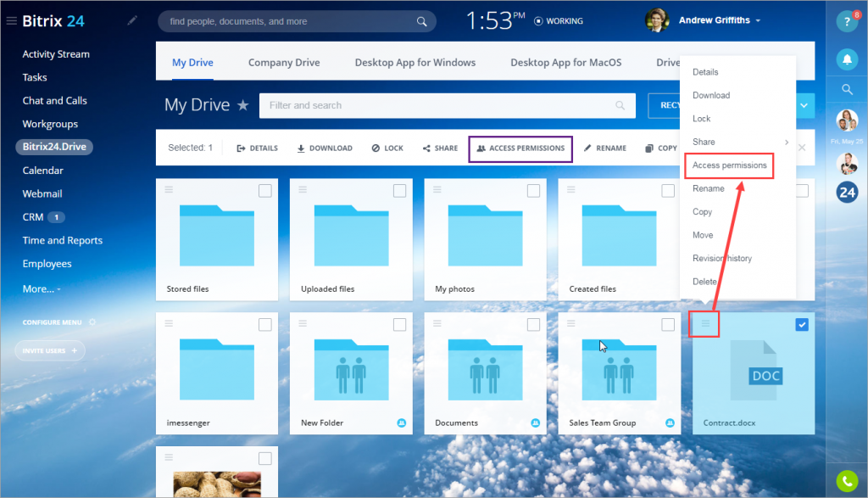This screenshot has height=498, width=868.
Task: Open drag-handle menu of My photos folder
Action: pos(437,189)
